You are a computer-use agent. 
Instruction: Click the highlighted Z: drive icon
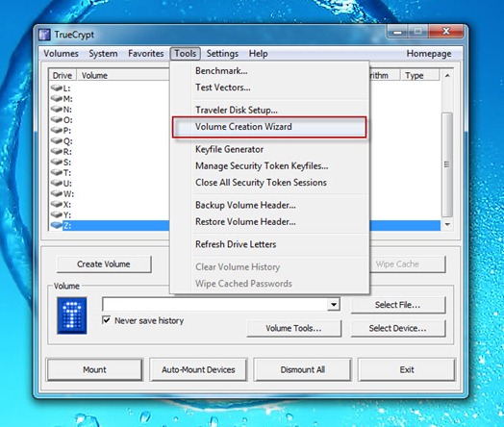coord(56,225)
